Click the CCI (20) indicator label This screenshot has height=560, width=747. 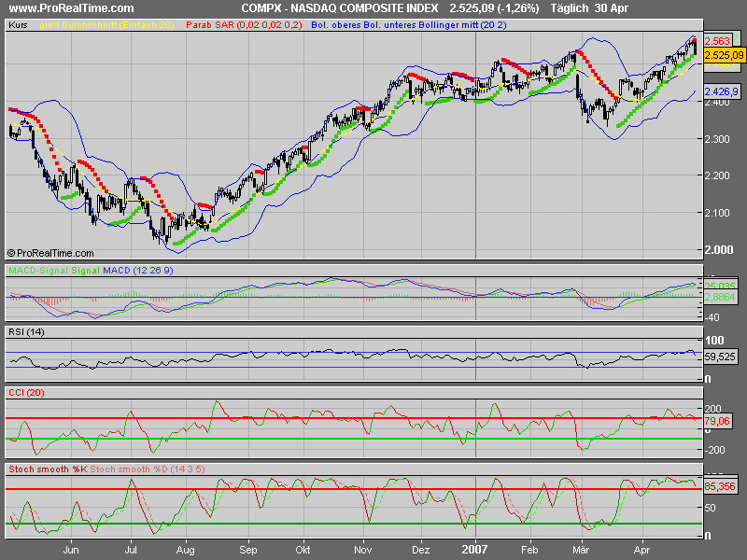click(26, 393)
